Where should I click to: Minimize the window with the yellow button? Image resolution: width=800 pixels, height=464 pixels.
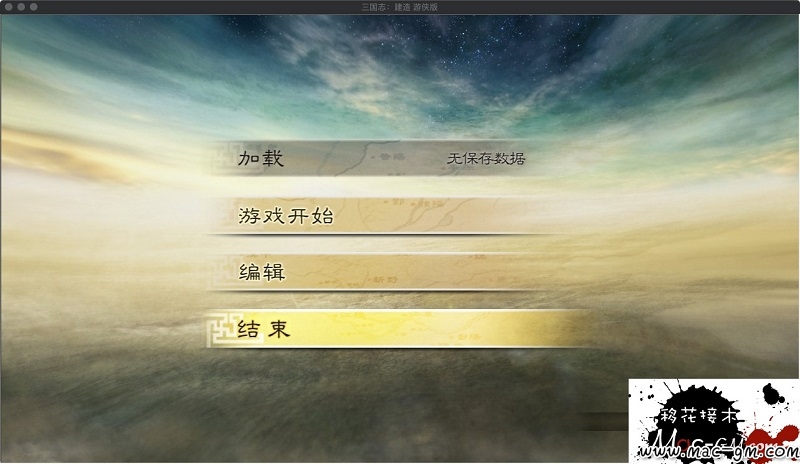pos(21,7)
